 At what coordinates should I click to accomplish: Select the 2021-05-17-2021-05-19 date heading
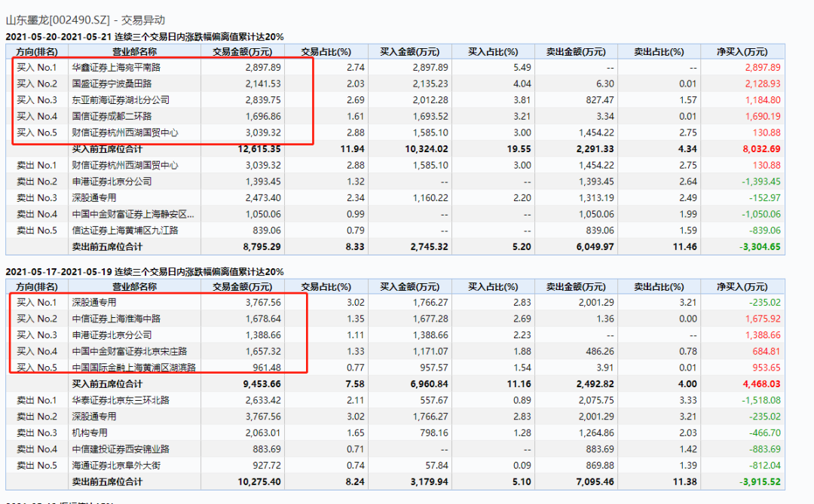click(145, 272)
